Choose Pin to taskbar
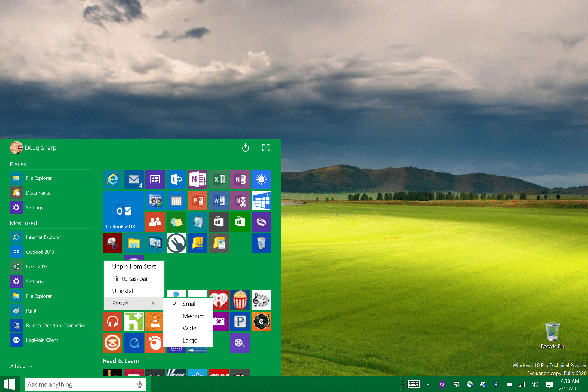This screenshot has height=392, width=588. pyautogui.click(x=134, y=279)
